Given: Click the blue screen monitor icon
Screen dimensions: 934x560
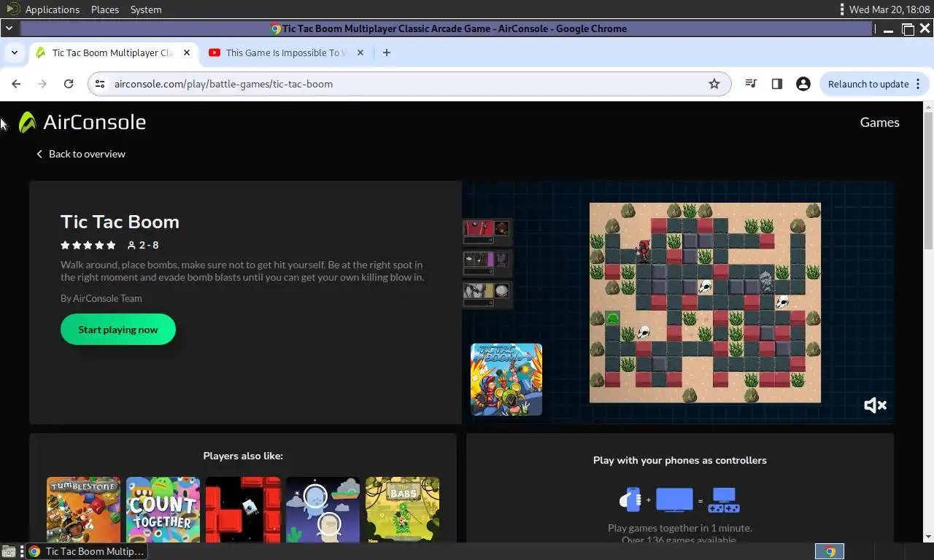Looking at the screenshot, I should click(x=674, y=500).
